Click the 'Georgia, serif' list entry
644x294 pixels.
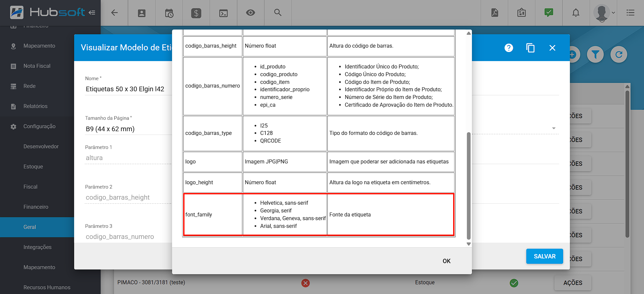tap(276, 211)
